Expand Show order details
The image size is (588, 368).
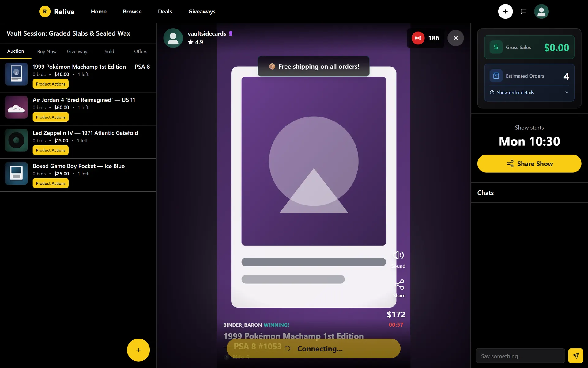pyautogui.click(x=529, y=93)
